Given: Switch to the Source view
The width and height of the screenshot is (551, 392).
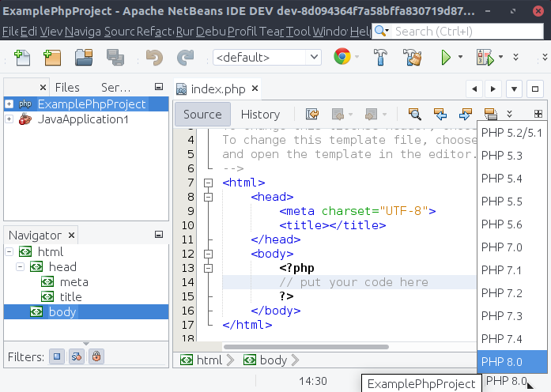Looking at the screenshot, I should point(202,114).
